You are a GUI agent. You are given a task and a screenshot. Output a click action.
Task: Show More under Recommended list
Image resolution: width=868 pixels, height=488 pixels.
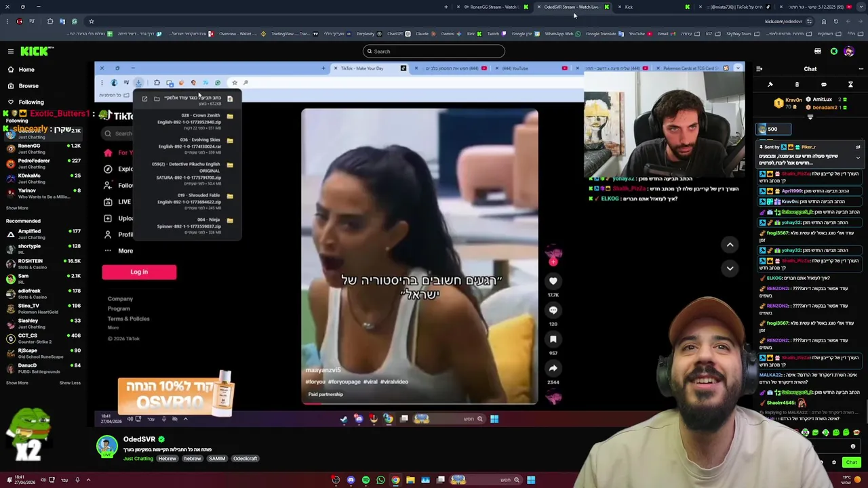pyautogui.click(x=17, y=383)
